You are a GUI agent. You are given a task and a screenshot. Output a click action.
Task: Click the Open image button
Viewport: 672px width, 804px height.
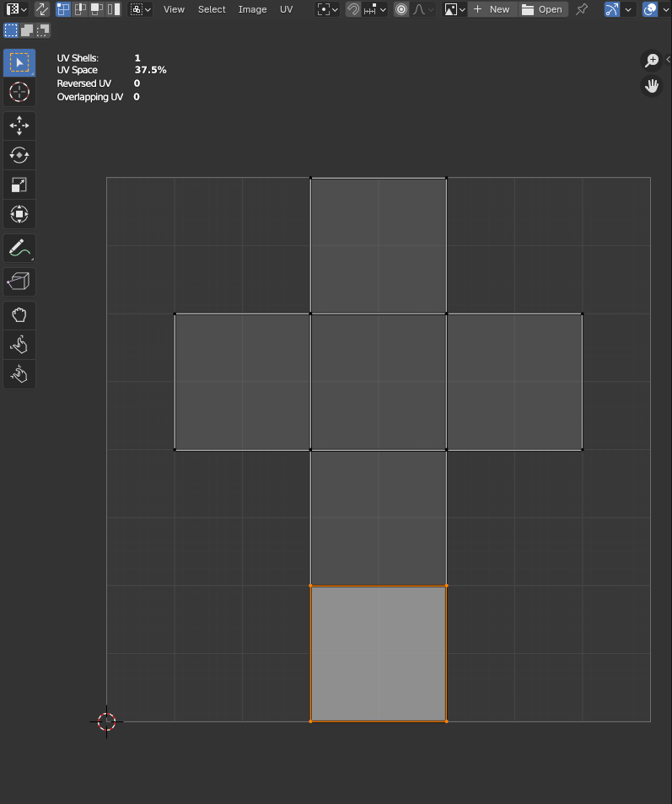point(543,9)
